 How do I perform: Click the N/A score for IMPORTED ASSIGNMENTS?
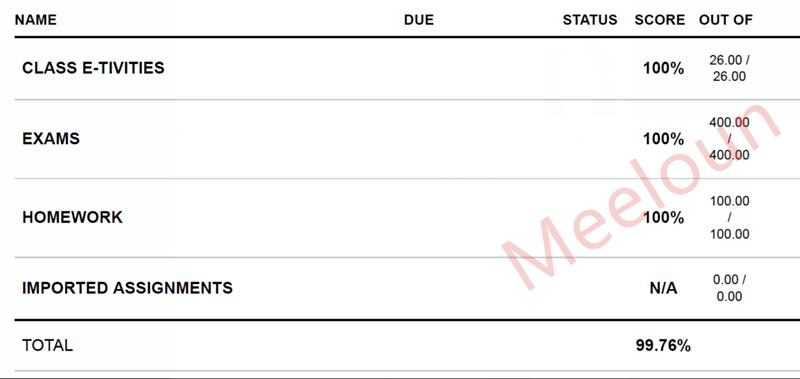pyautogui.click(x=663, y=288)
